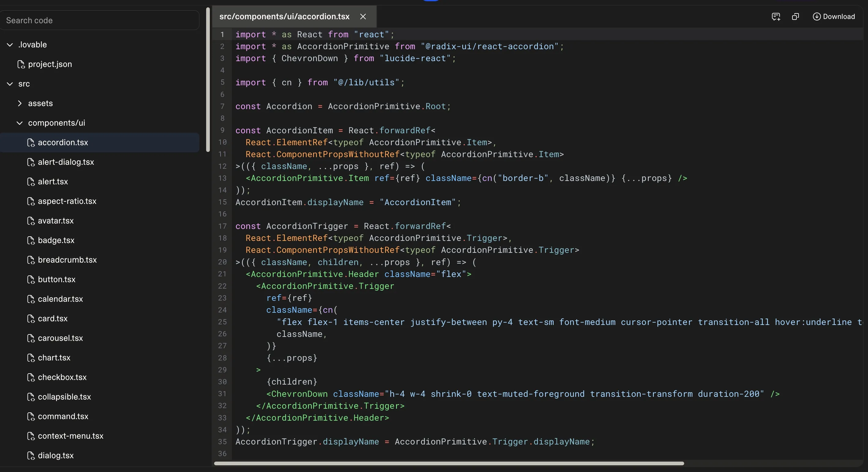Open avatar.tsx file
This screenshot has height=472, width=868.
coord(56,221)
